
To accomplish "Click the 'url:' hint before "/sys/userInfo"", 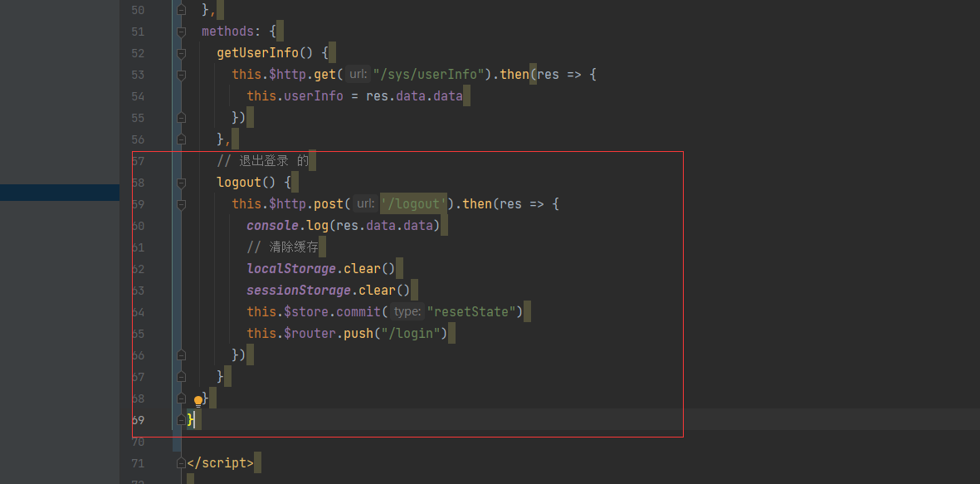I will coord(358,75).
